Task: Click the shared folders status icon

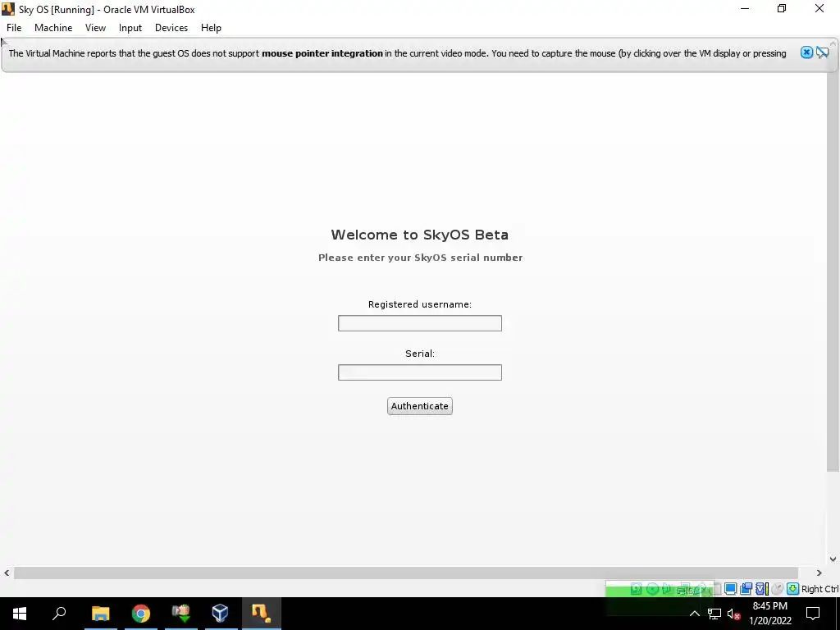Action: click(746, 589)
